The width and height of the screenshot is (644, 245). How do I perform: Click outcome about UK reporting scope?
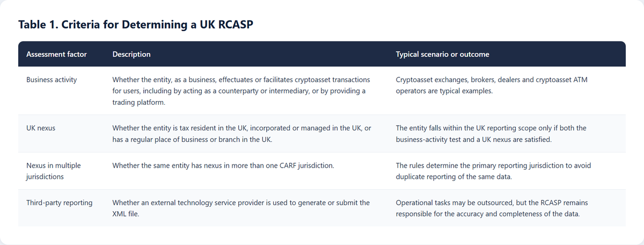point(491,133)
